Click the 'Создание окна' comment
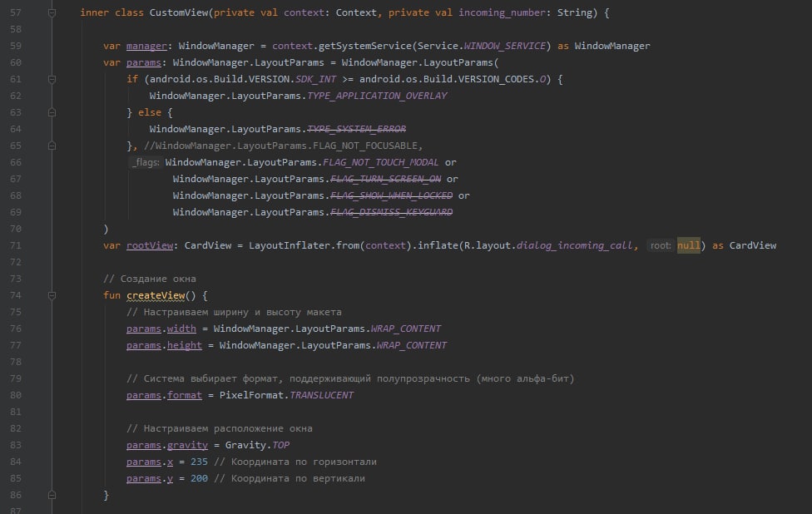The image size is (812, 514). pyautogui.click(x=150, y=279)
